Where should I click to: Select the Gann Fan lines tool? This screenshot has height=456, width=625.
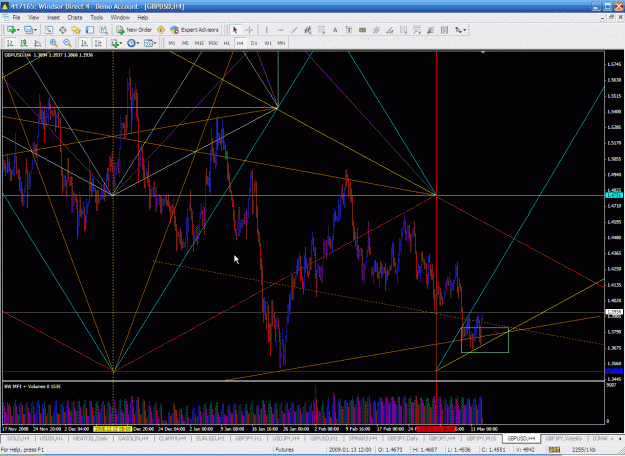[x=430, y=30]
